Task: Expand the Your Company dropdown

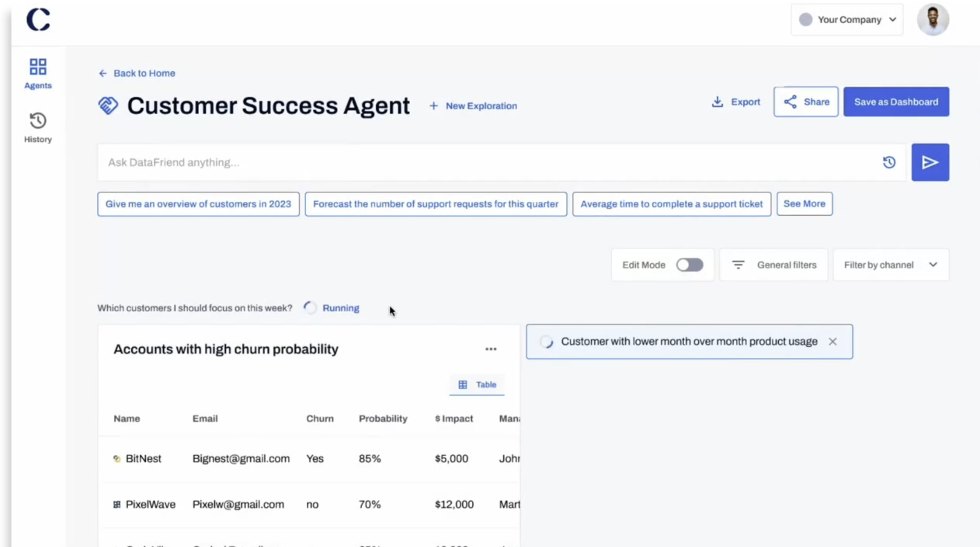Action: coord(847,20)
